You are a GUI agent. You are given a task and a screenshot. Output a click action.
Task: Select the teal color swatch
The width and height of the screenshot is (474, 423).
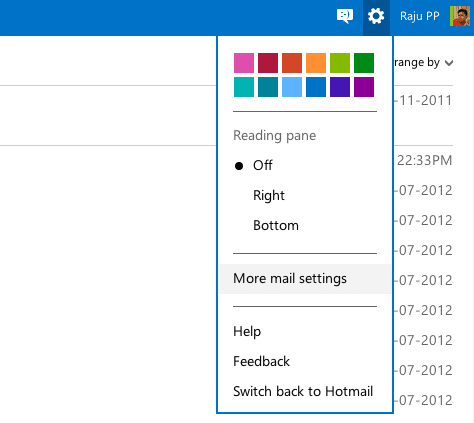click(244, 87)
